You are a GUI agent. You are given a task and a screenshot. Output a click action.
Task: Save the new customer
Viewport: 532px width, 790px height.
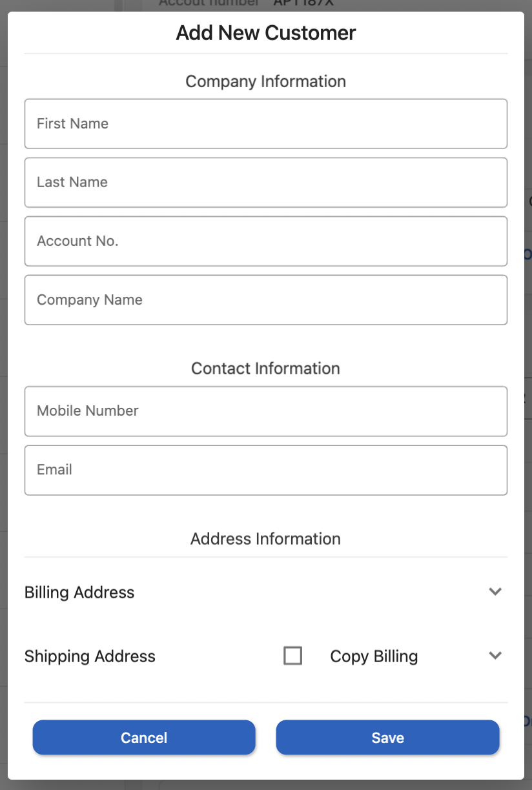point(387,738)
